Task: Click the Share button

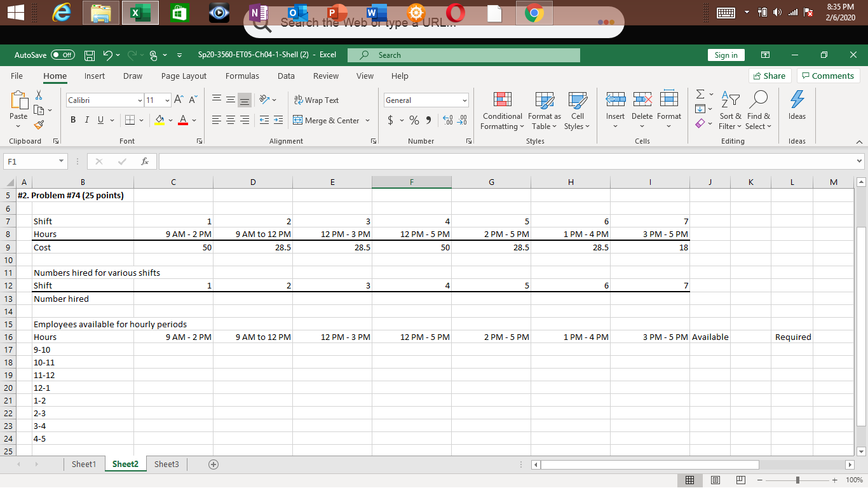Action: pyautogui.click(x=770, y=76)
